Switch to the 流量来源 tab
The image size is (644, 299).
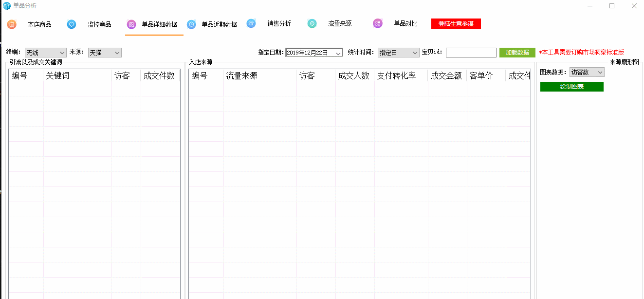tap(340, 24)
